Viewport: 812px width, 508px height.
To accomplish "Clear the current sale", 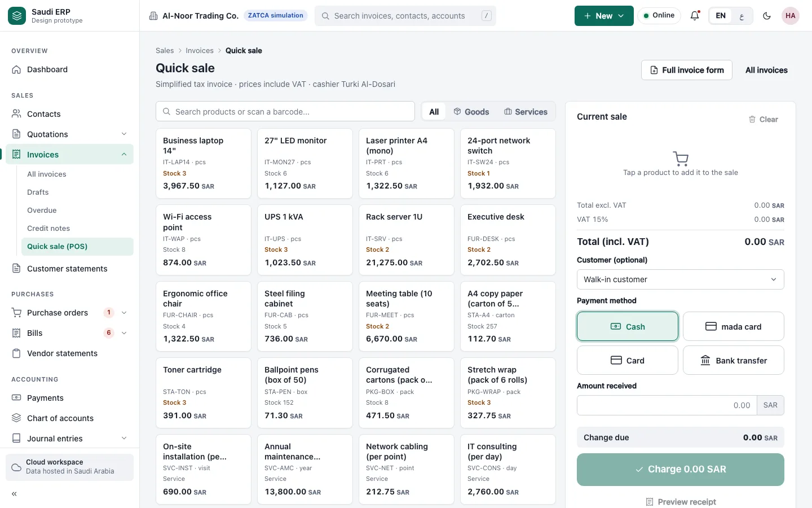I will click(764, 119).
